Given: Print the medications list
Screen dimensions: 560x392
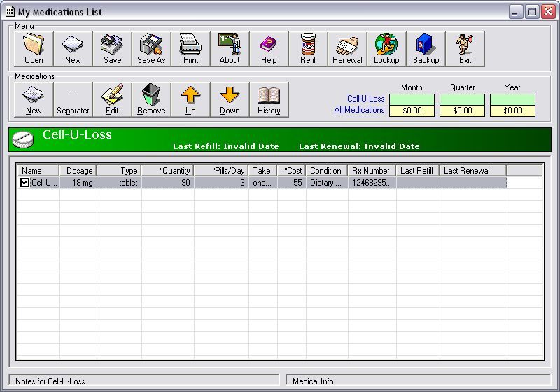Looking at the screenshot, I should pos(191,49).
